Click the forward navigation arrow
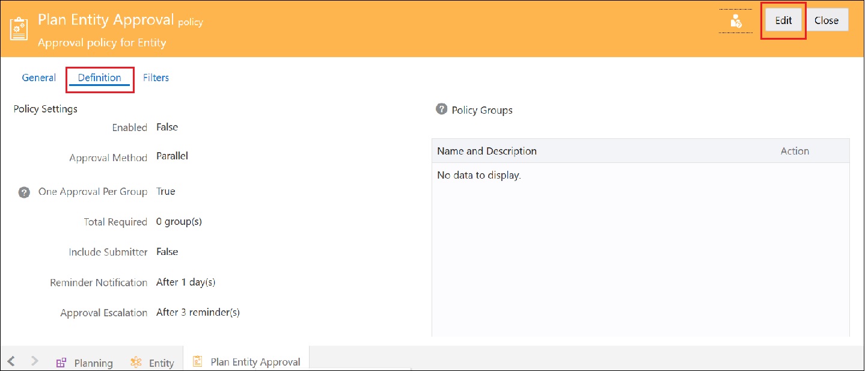The width and height of the screenshot is (868, 371). (34, 360)
